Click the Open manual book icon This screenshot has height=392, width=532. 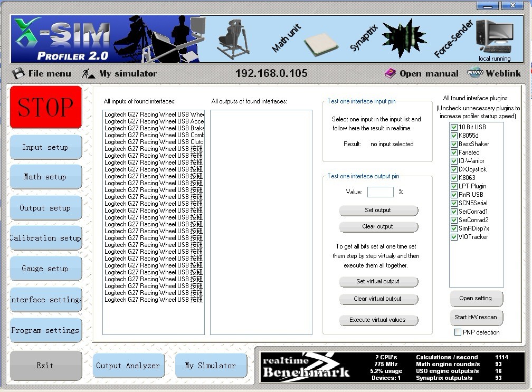point(390,73)
